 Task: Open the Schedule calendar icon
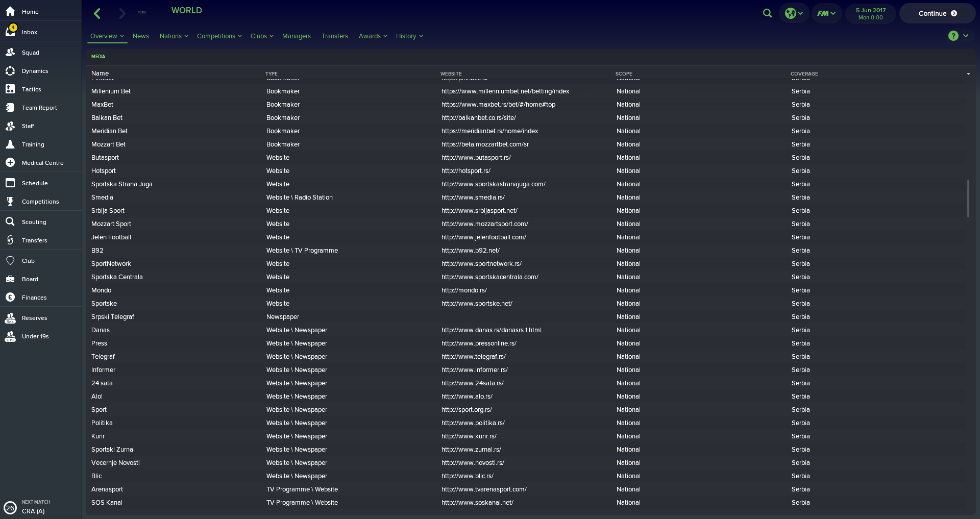pyautogui.click(x=10, y=183)
